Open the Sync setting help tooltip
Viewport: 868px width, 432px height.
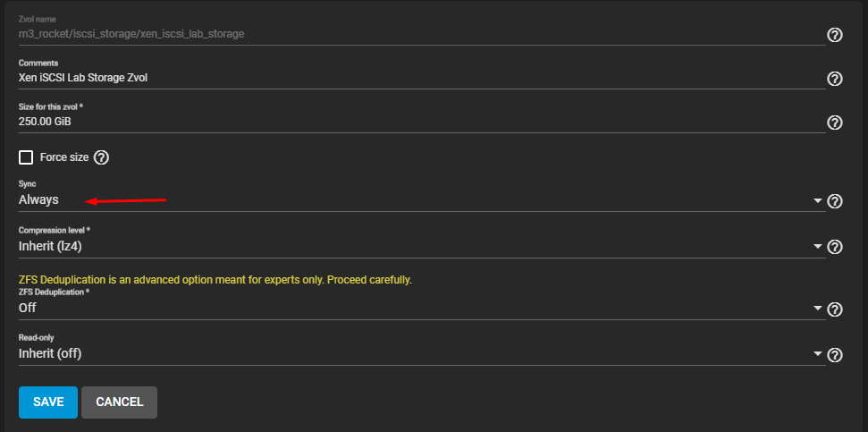pyautogui.click(x=835, y=201)
